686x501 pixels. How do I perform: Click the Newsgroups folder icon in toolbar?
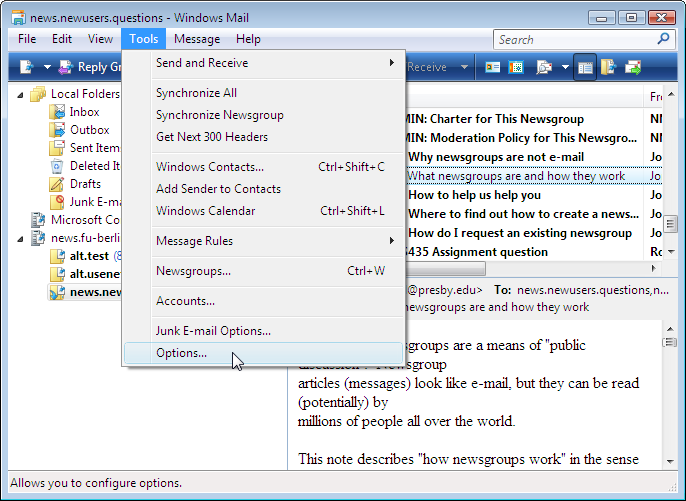pos(609,67)
